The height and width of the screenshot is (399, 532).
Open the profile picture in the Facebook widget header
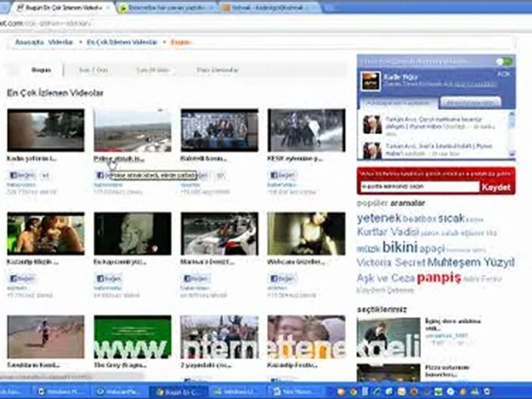point(370,81)
